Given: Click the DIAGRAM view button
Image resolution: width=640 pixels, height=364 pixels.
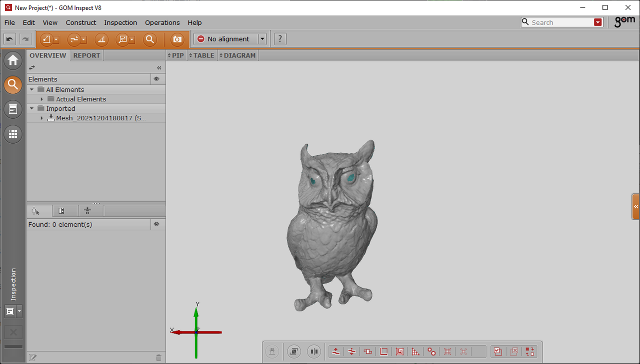Looking at the screenshot, I should click(239, 55).
